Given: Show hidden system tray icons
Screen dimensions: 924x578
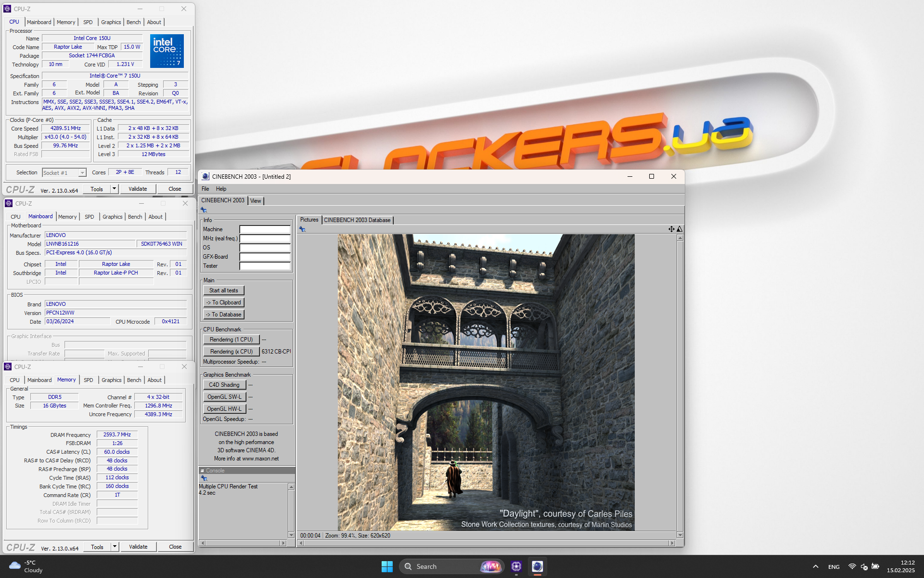Looking at the screenshot, I should (x=815, y=566).
